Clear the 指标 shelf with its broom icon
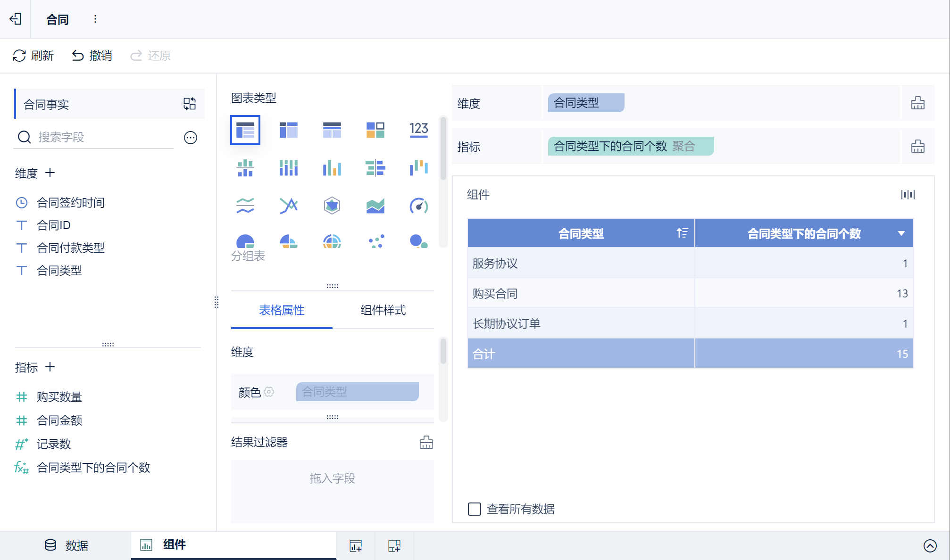Screen dimensions: 950x560 [x=917, y=146]
